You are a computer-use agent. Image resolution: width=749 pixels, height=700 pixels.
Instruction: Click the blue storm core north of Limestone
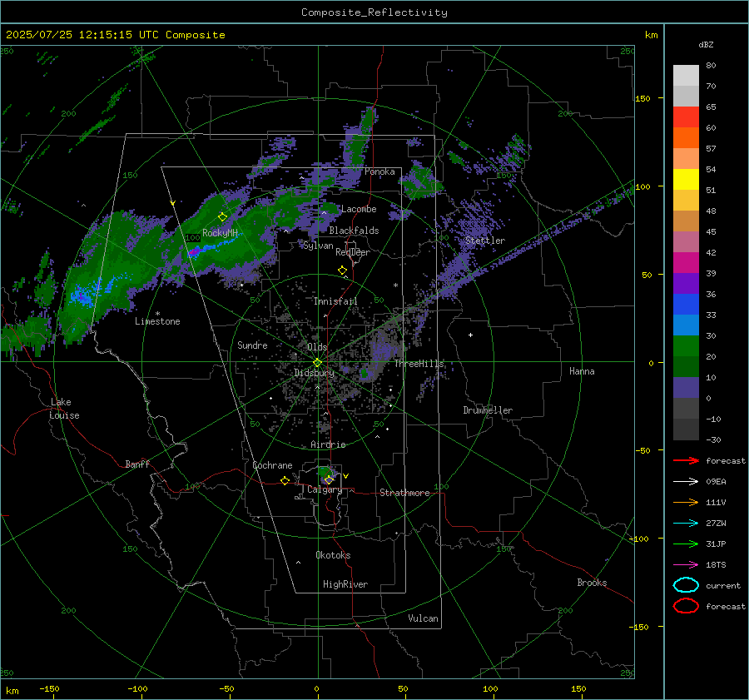click(83, 295)
